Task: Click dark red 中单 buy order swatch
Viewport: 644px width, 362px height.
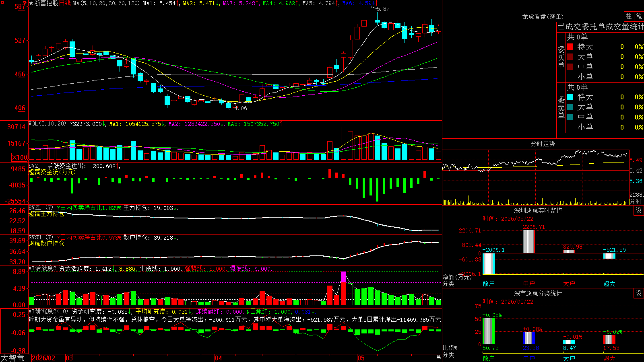Action: (570, 67)
